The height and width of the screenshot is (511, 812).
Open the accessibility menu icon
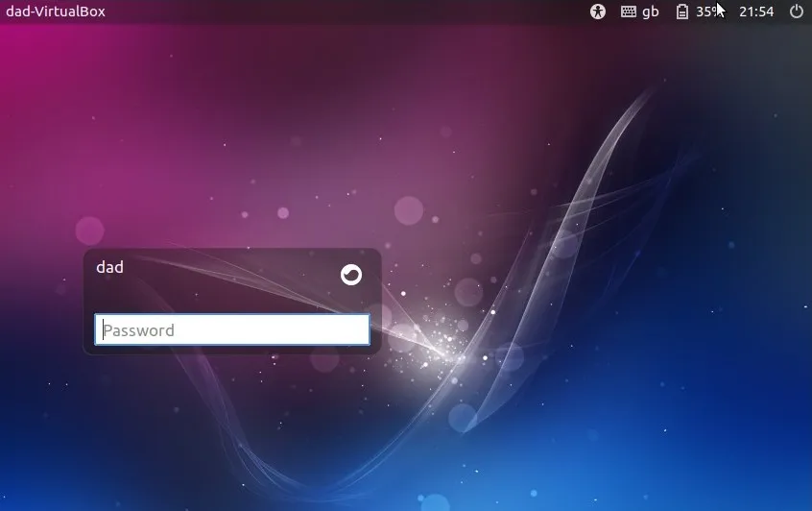[x=599, y=12]
